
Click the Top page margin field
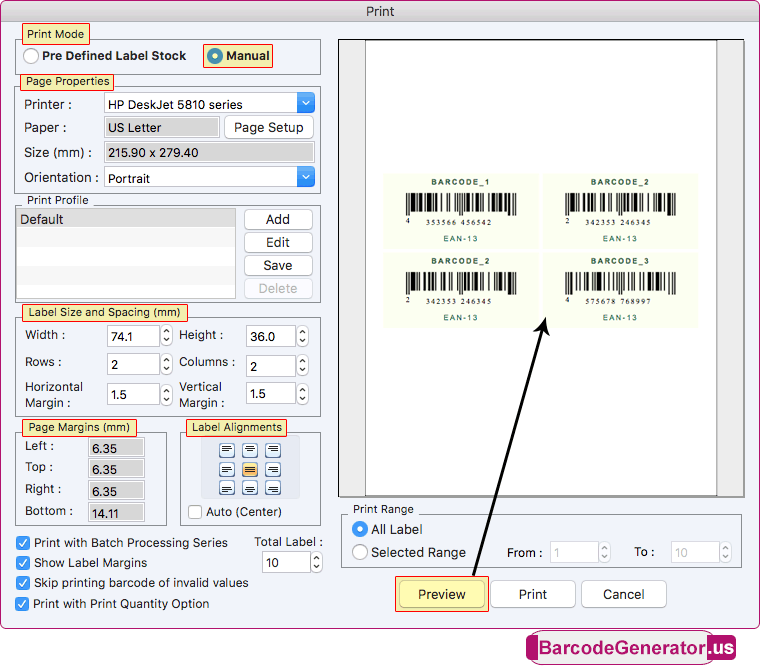(x=116, y=469)
